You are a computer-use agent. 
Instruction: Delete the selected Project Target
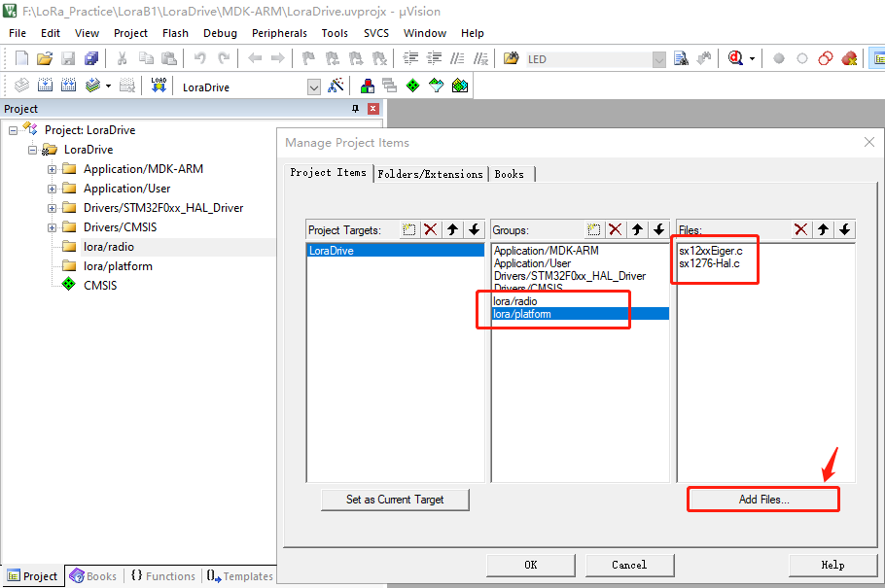pyautogui.click(x=431, y=229)
